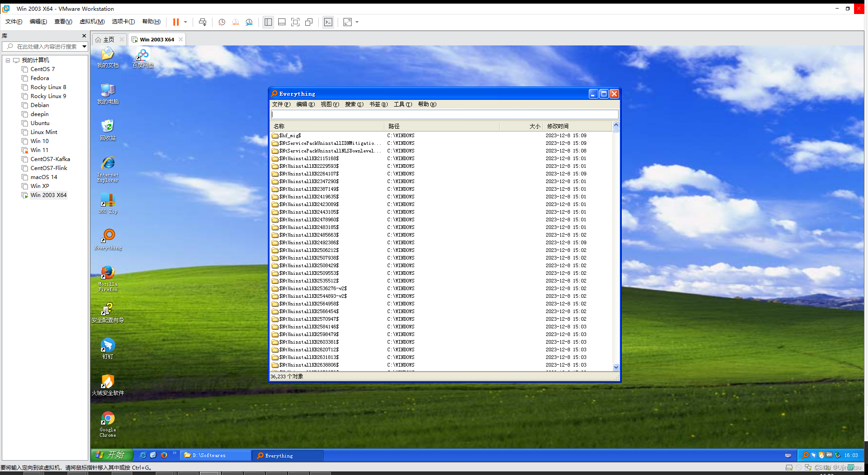The image size is (868, 475).
Task: Click 安全配置向导 desktop icon
Action: tap(108, 313)
